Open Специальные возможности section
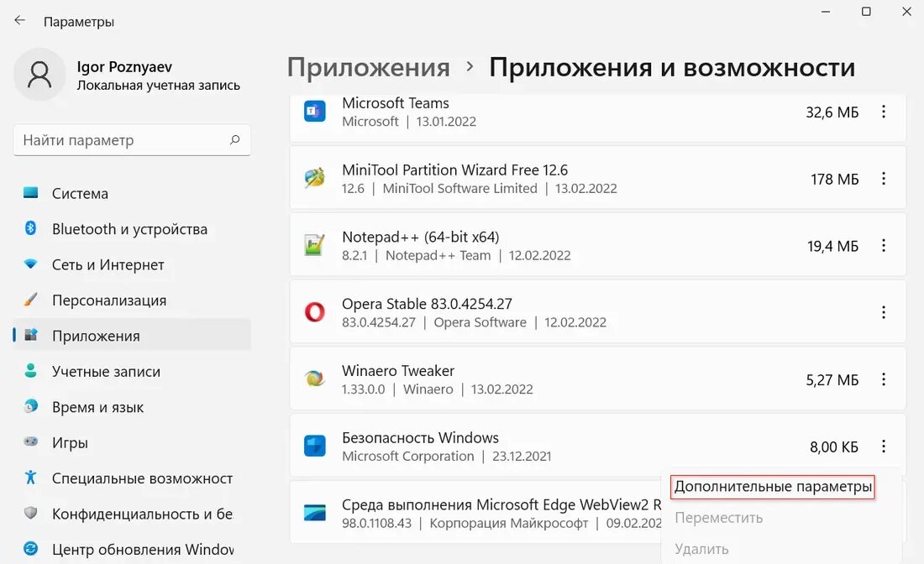924x564 pixels. (132, 478)
